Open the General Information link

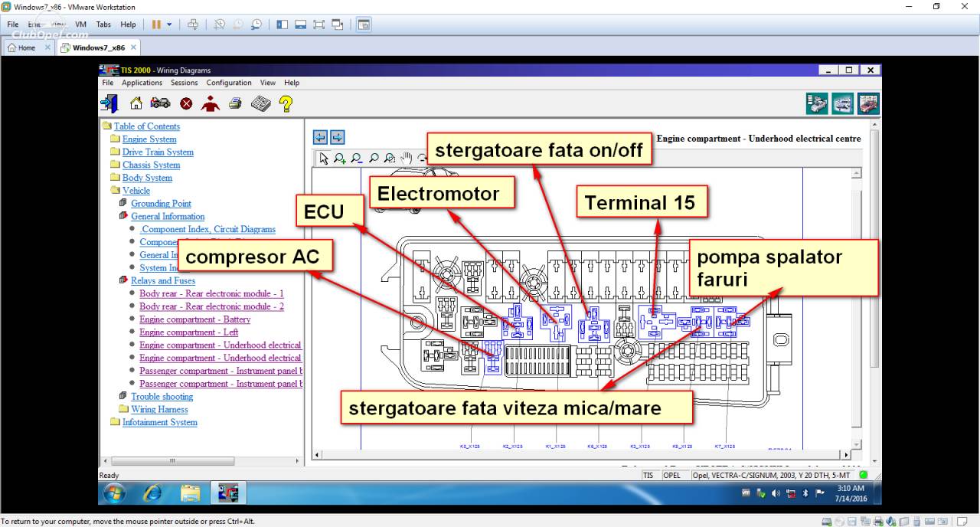tap(168, 216)
